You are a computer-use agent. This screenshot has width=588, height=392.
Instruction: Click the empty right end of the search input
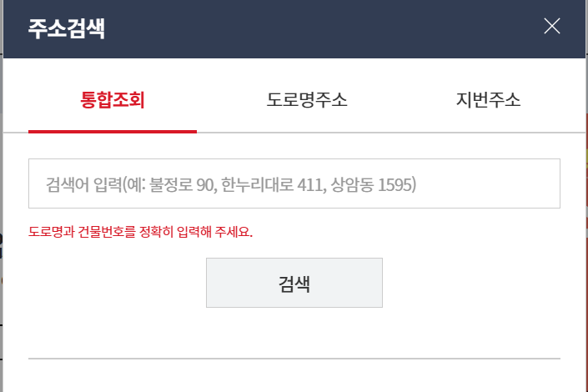(488, 183)
